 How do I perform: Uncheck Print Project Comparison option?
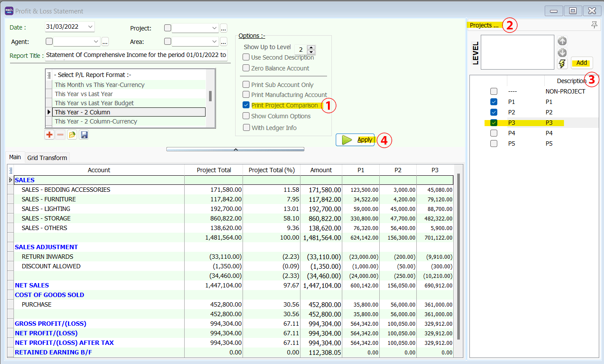pos(246,105)
